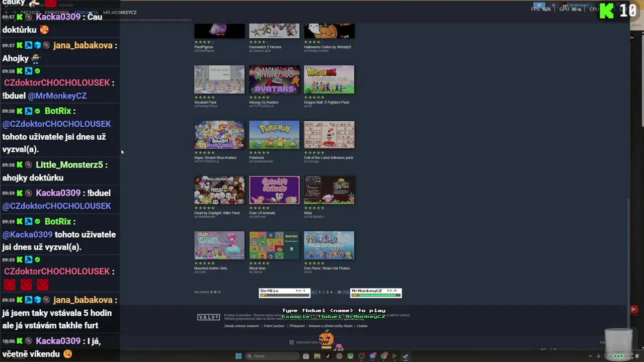The height and width of the screenshot is (362, 644).
Task: Show 36 items per page
Action: point(219,292)
